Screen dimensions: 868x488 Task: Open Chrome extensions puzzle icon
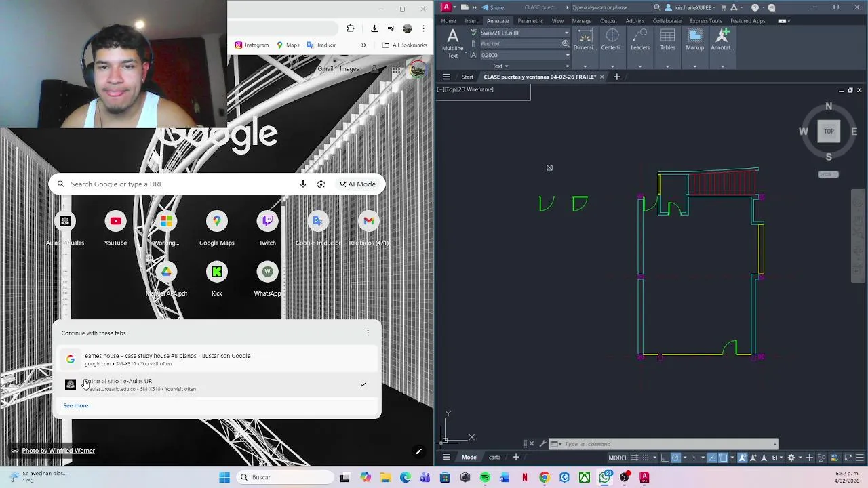[351, 28]
